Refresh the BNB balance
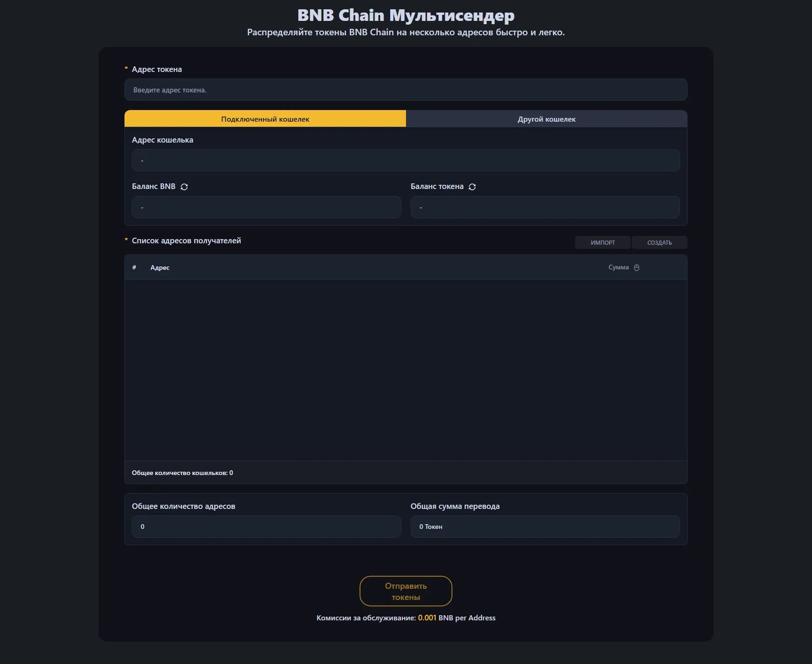Image resolution: width=812 pixels, height=664 pixels. [184, 187]
